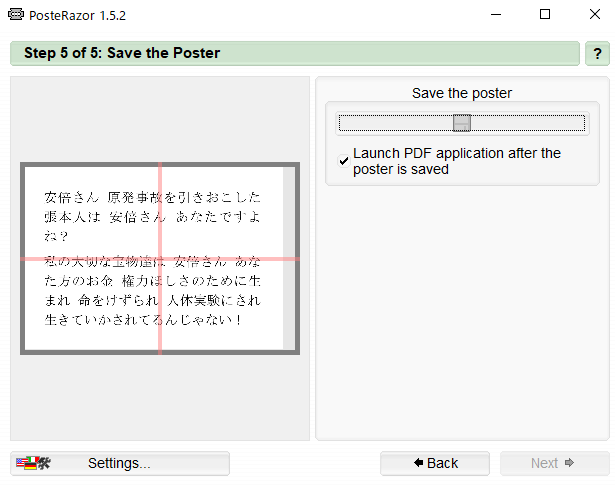Click the right arrow icon on Next
The width and height of the screenshot is (615, 485).
pyautogui.click(x=569, y=463)
